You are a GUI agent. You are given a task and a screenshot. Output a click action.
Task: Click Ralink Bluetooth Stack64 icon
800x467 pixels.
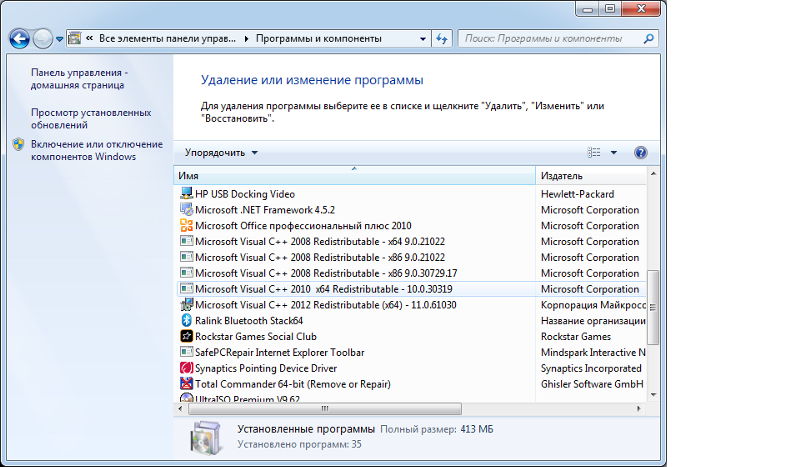(x=187, y=320)
